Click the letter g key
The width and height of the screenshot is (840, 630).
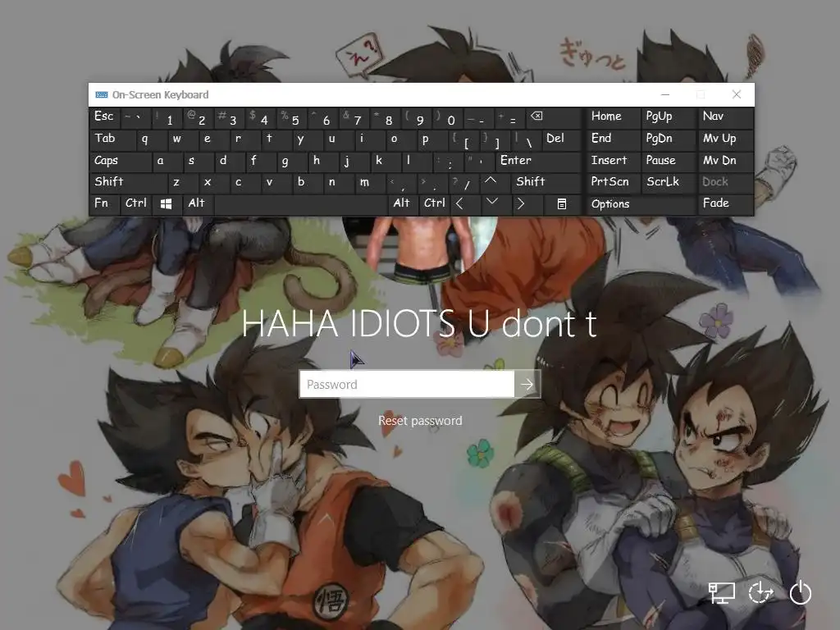[x=292, y=161]
